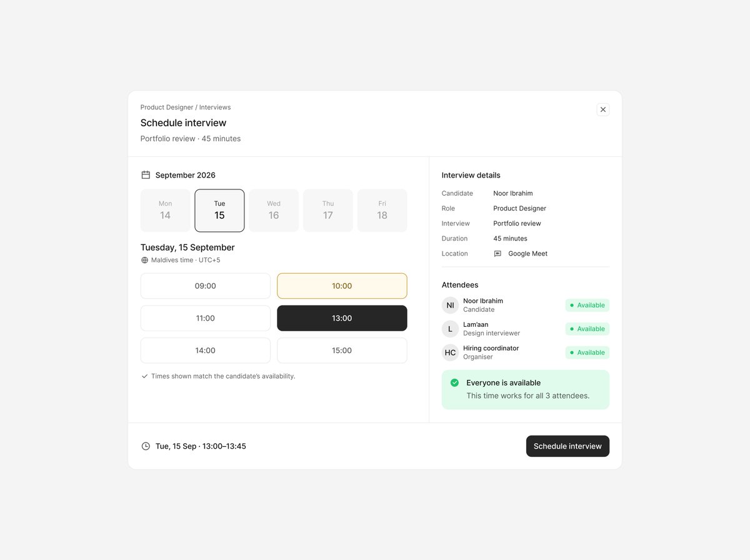Click the 'Attendees' section heading
The height and width of the screenshot is (560, 750).
pyautogui.click(x=460, y=285)
